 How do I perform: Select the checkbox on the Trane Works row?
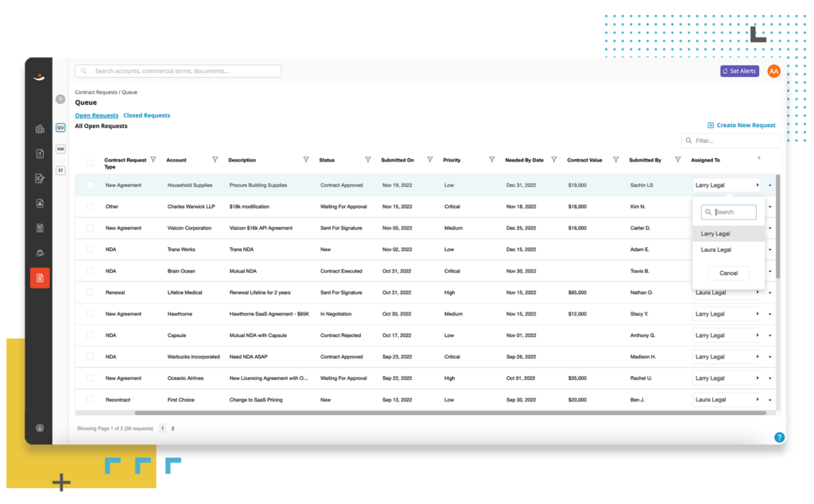tap(90, 249)
